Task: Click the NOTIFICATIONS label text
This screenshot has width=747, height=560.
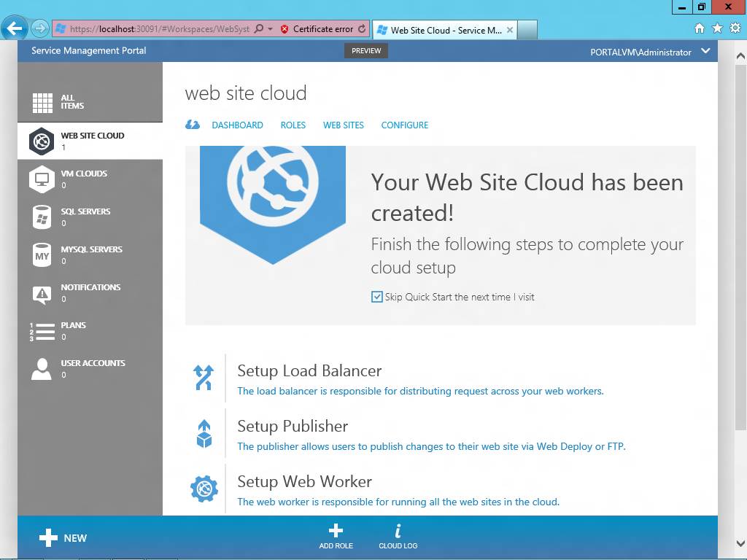Action: click(x=90, y=287)
